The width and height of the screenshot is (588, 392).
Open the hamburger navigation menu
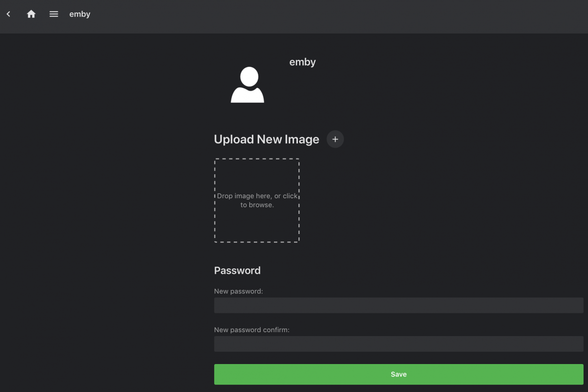(x=54, y=14)
